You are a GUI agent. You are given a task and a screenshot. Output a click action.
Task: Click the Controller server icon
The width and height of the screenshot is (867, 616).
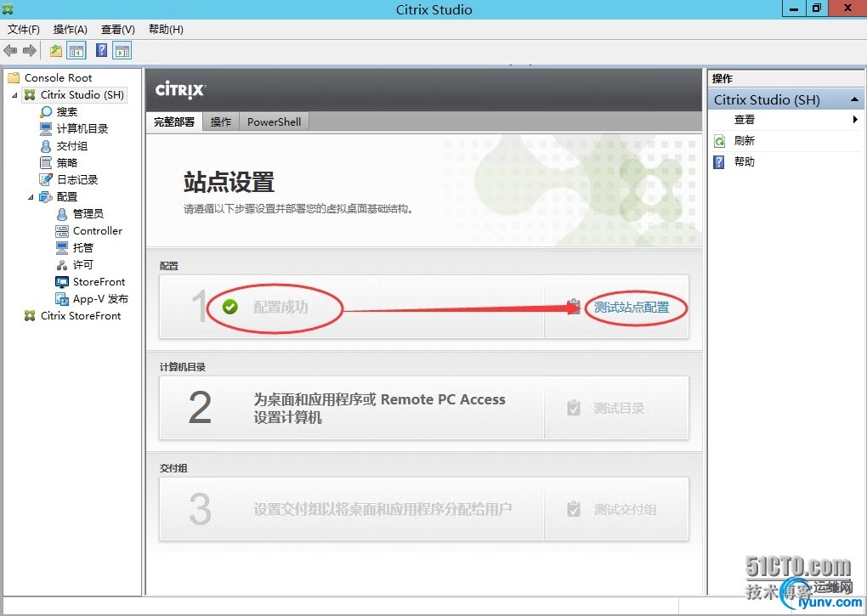(62, 231)
